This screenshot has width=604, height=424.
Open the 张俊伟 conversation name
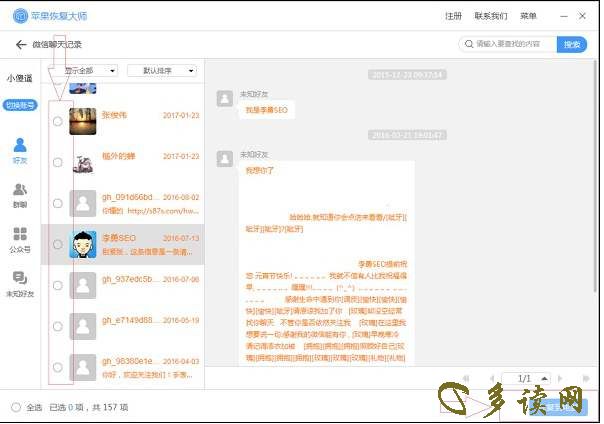click(114, 115)
